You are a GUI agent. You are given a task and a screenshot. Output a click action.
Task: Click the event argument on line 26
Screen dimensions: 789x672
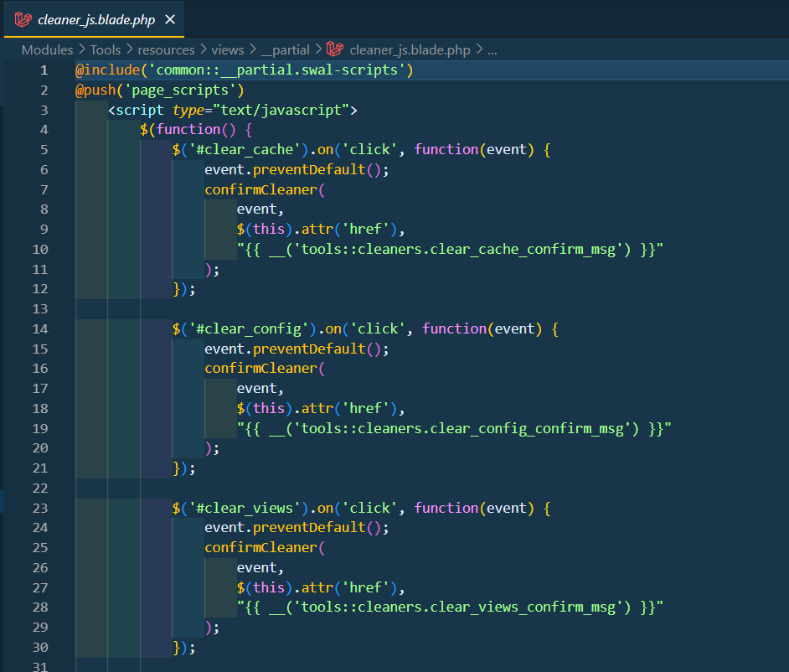[256, 568]
